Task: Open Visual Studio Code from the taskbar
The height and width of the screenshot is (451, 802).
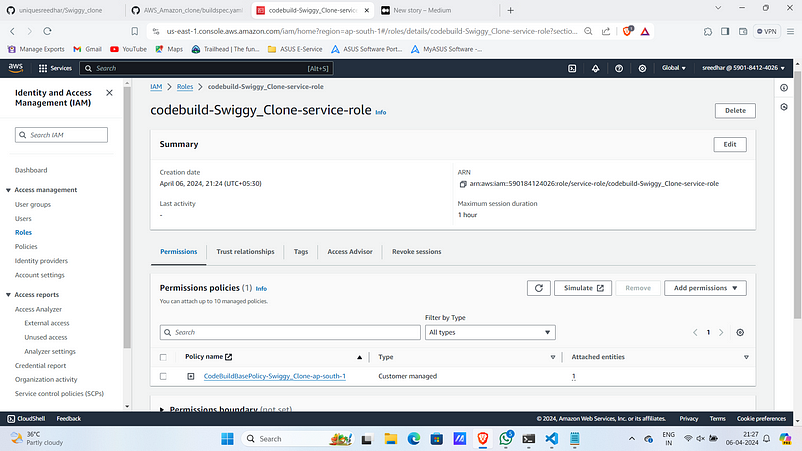Action: pos(551,439)
